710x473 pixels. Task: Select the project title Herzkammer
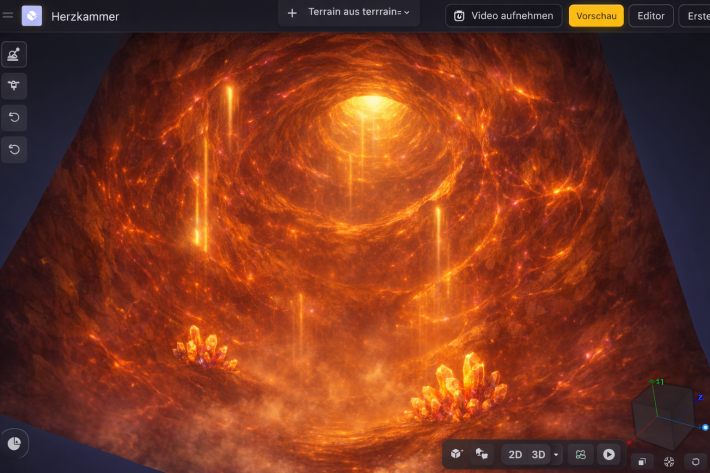point(85,17)
